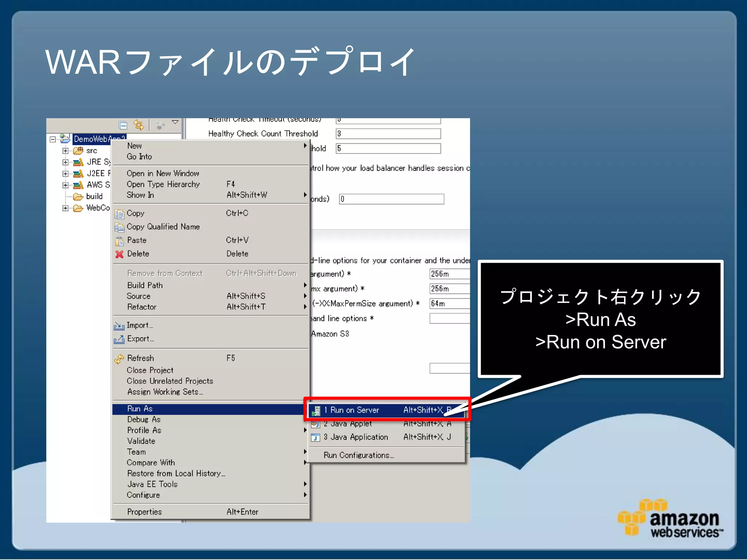
Task: Choose Run Configurations from submenu
Action: click(387, 455)
